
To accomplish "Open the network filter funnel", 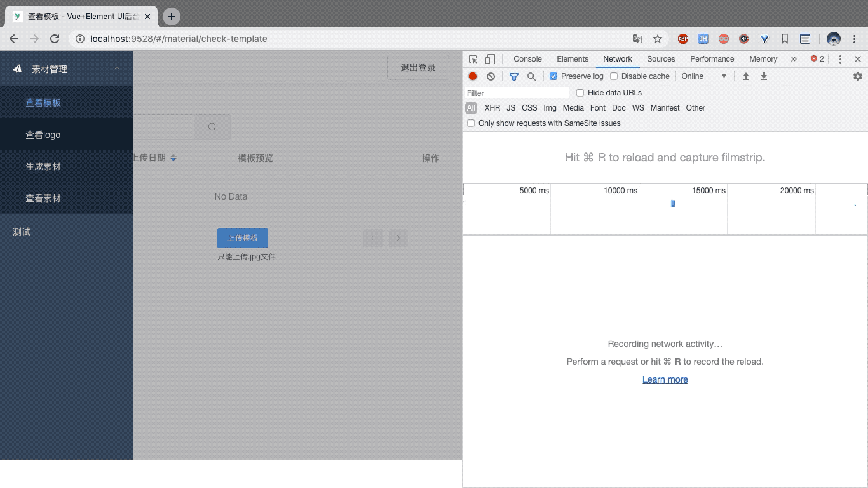I will pos(513,76).
